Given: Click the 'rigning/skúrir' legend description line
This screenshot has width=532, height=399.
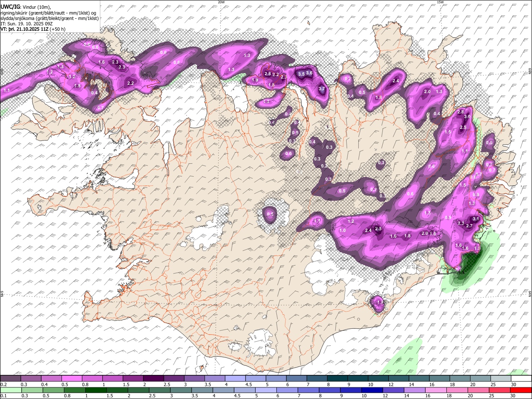Looking at the screenshot, I should tap(48, 13).
